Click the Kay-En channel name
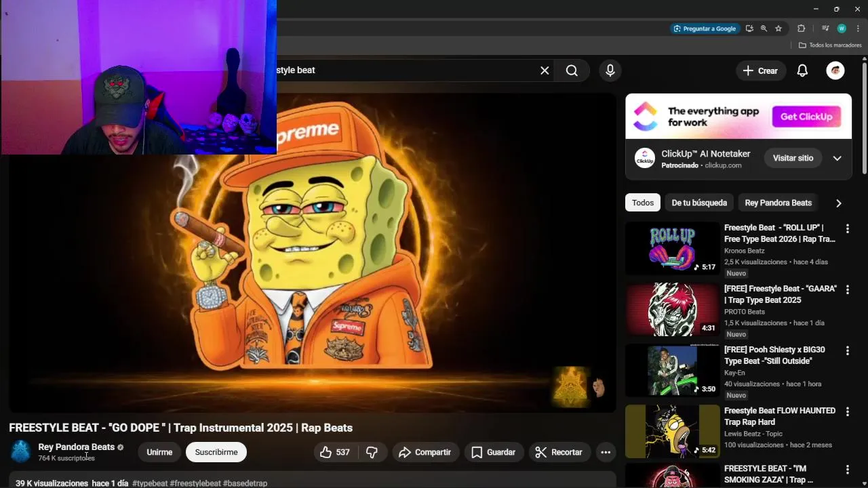868x488 pixels. 734,373
